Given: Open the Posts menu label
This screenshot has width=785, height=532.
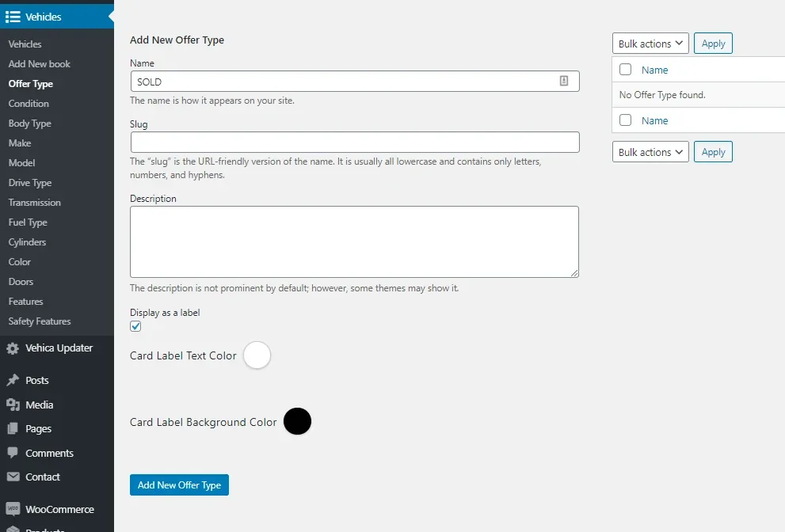Looking at the screenshot, I should click(37, 380).
